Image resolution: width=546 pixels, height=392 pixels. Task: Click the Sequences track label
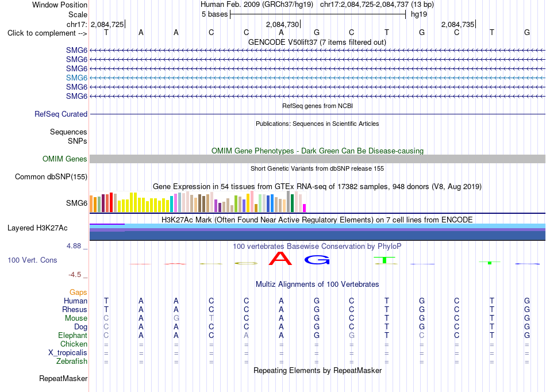coord(68,132)
